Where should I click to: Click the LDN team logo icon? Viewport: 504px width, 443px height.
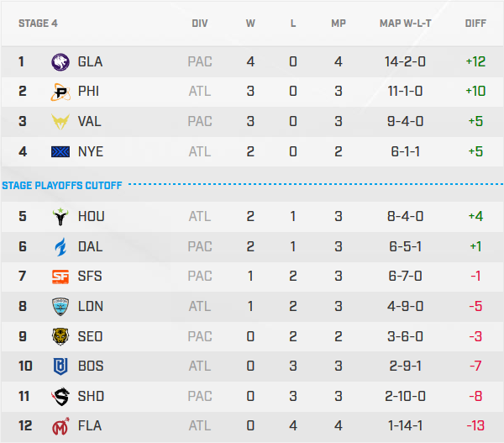(61, 306)
